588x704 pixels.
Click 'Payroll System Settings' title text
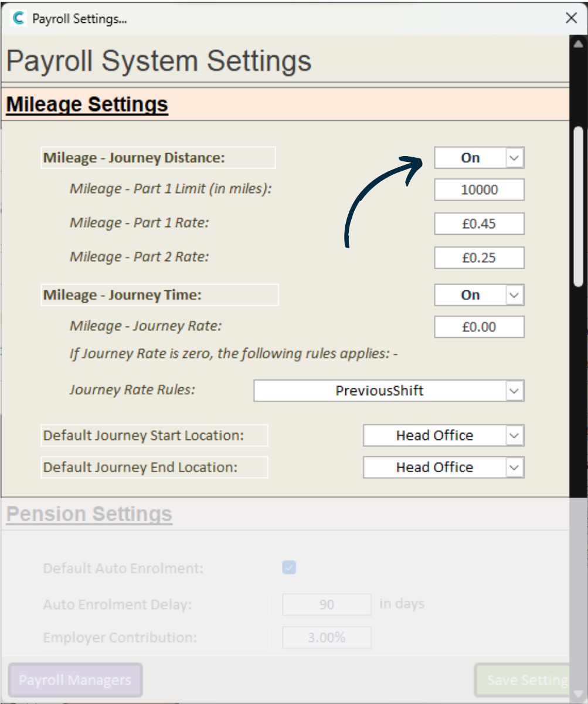point(159,62)
